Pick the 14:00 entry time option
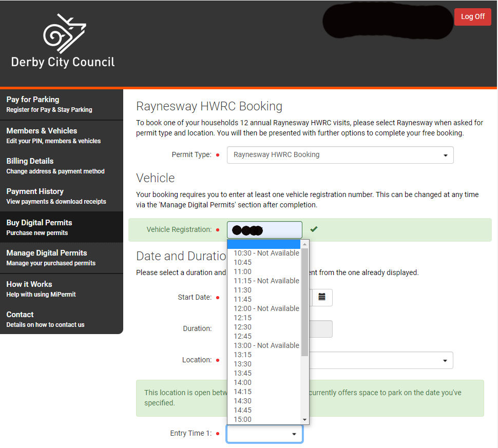 [242, 382]
